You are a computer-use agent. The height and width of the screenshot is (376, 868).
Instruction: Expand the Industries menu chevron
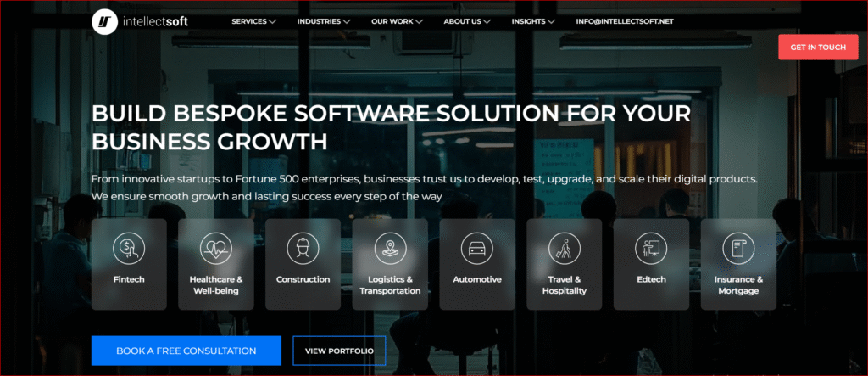(x=347, y=22)
